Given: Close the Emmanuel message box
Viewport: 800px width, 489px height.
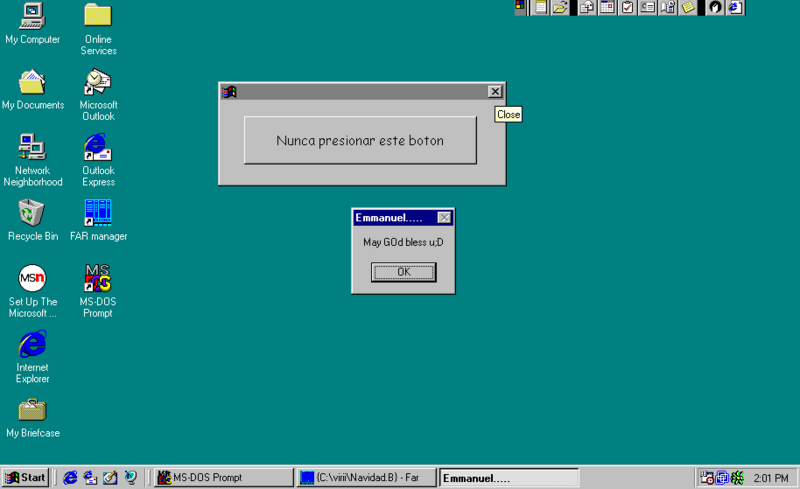Looking at the screenshot, I should point(444,217).
